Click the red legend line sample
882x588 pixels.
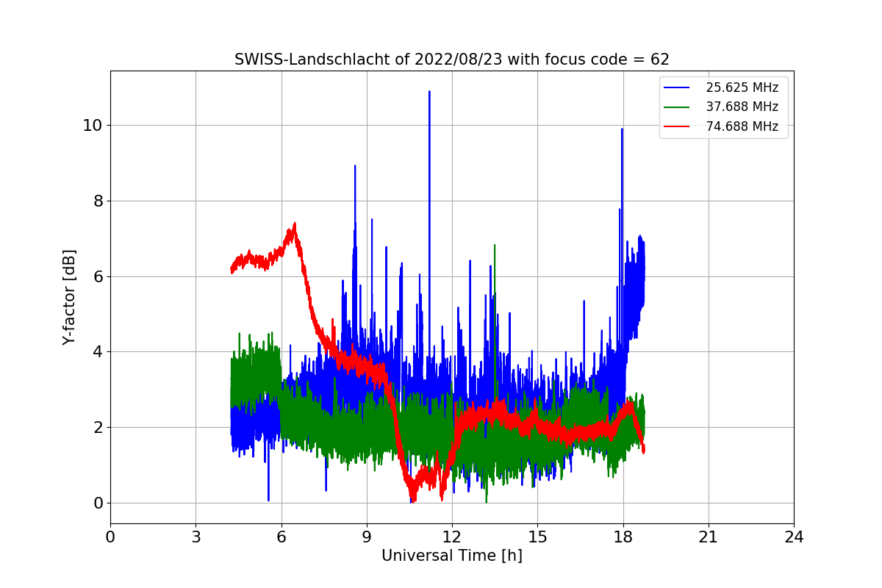(677, 126)
